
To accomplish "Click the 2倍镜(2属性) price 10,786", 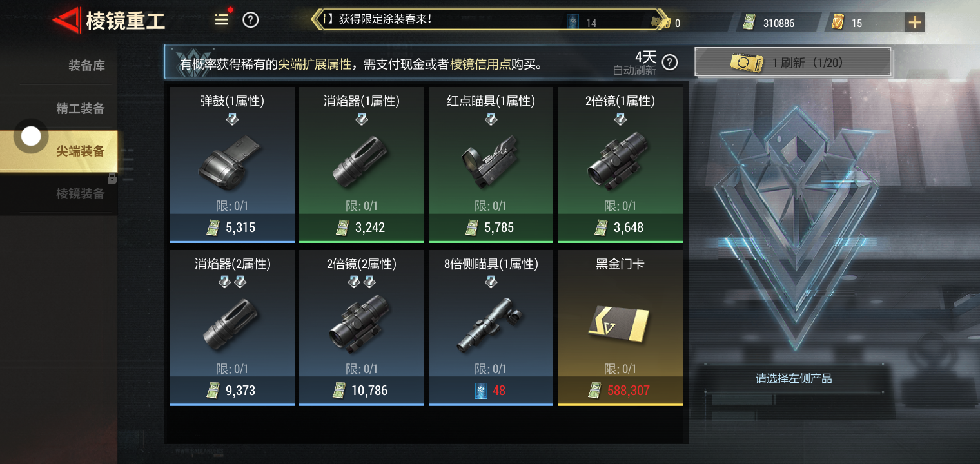I will click(361, 391).
